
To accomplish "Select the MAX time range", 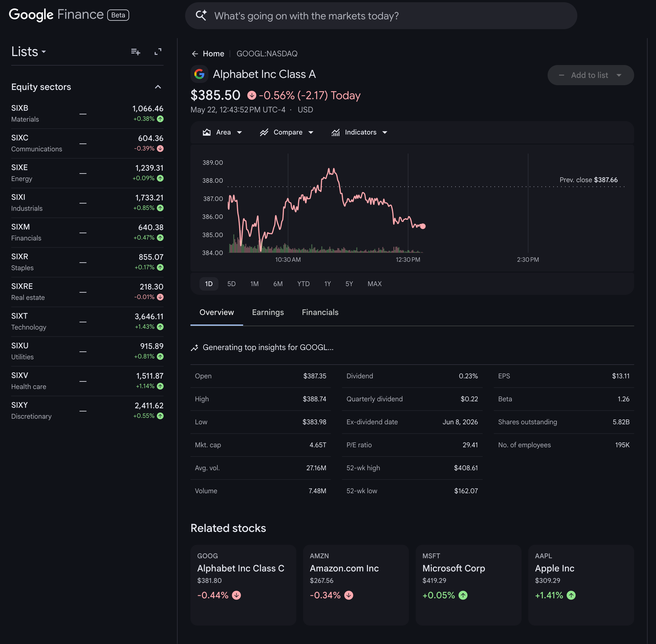I will (374, 284).
